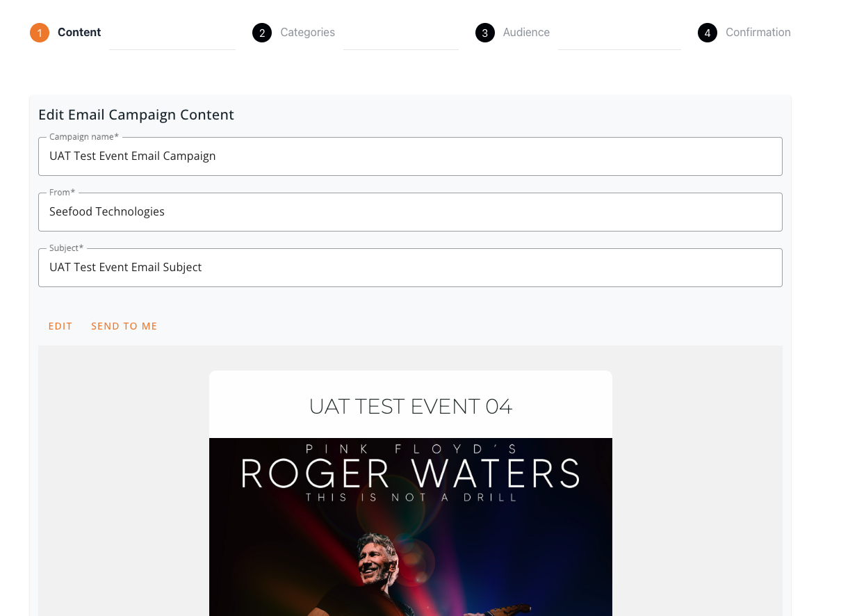Image resolution: width=841 pixels, height=616 pixels.
Task: Go to the Categories step label
Action: (x=308, y=33)
